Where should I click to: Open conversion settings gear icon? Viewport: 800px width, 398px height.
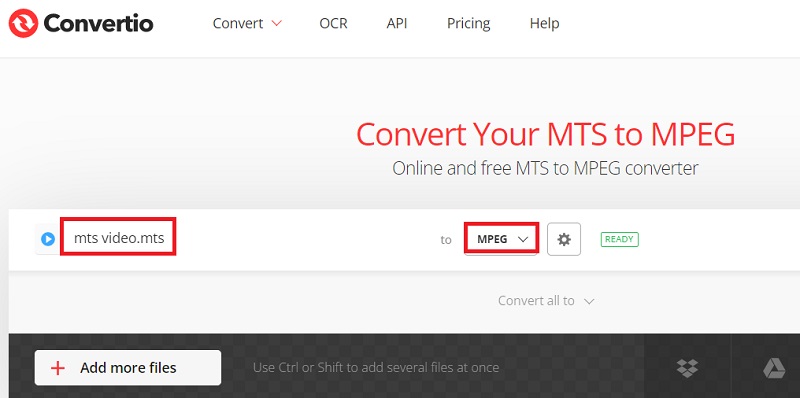[564, 239]
